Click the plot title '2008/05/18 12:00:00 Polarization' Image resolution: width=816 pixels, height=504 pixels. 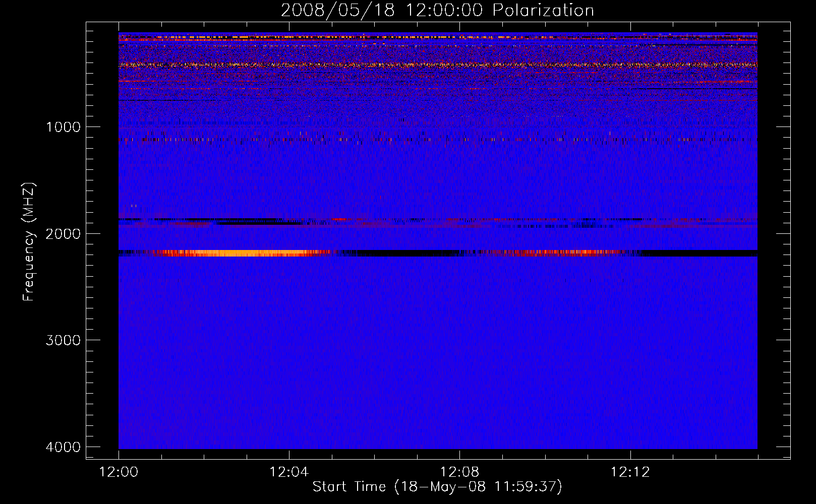[437, 10]
